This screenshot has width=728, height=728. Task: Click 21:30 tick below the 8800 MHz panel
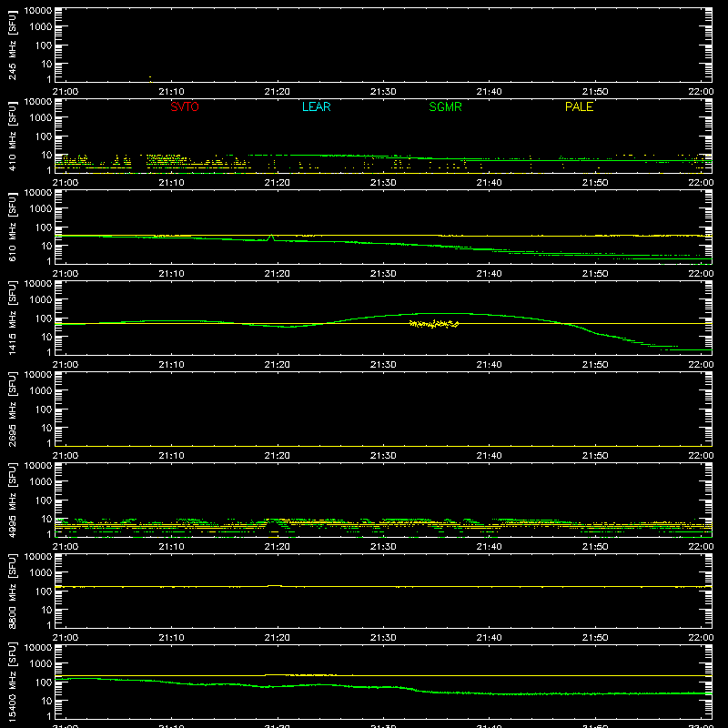pyautogui.click(x=383, y=638)
